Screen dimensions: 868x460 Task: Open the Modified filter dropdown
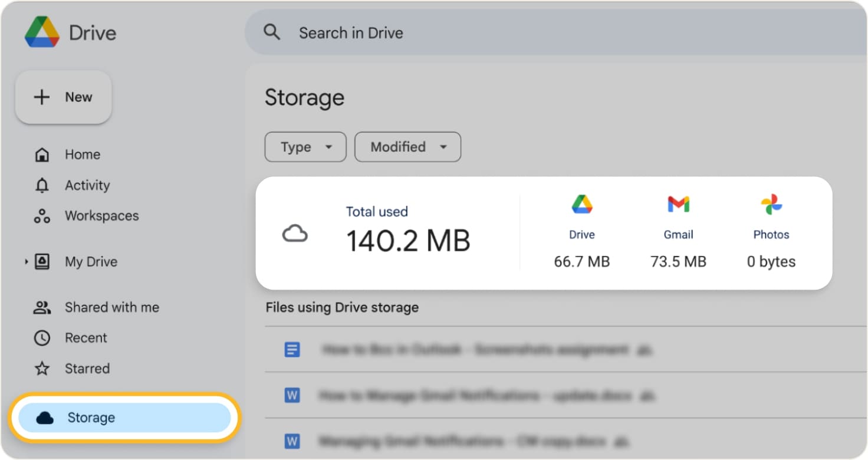407,147
